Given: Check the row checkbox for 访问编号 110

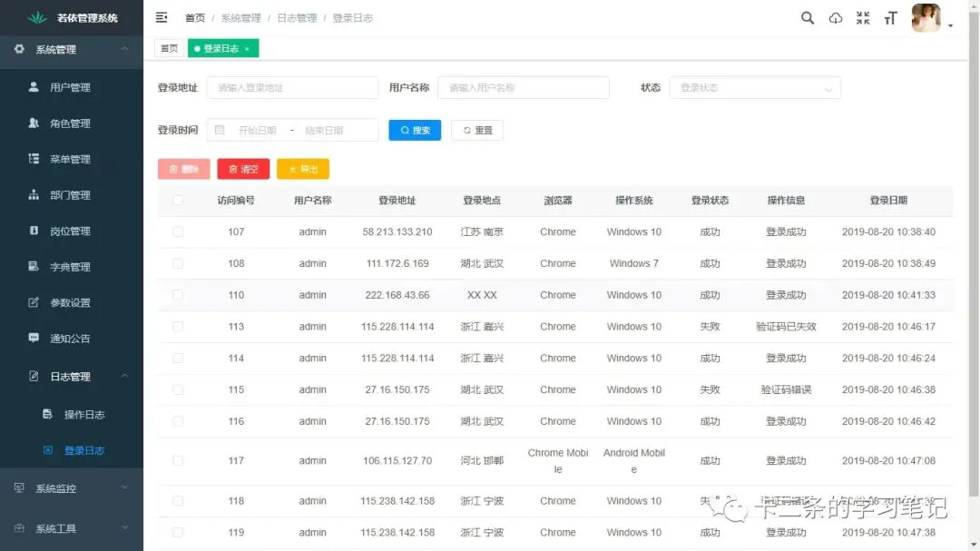Looking at the screenshot, I should 178,295.
